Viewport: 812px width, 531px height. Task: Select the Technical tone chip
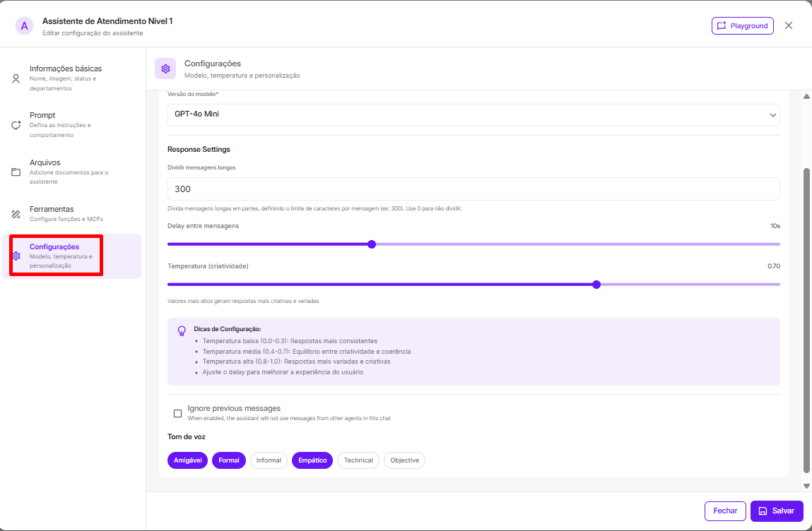coord(358,460)
